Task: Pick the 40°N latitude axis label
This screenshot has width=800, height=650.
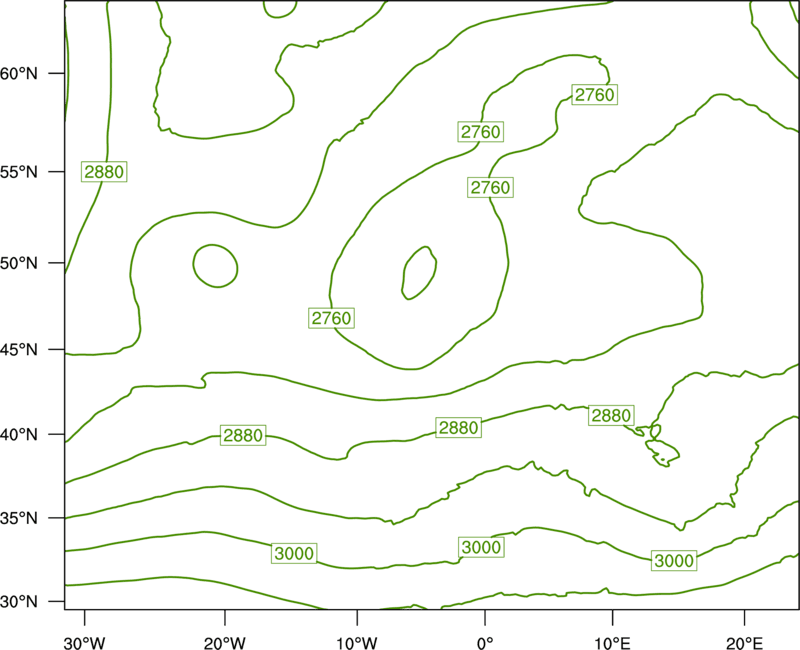Action: pos(19,435)
